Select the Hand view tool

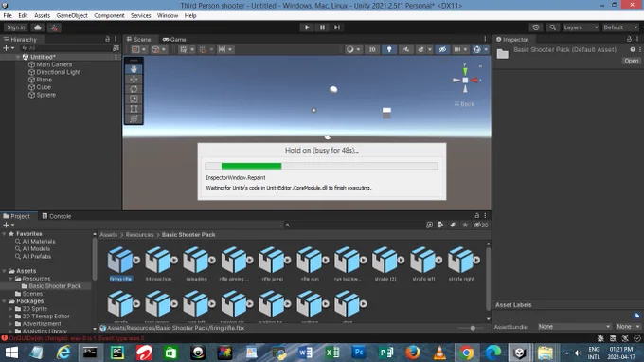pyautogui.click(x=134, y=69)
